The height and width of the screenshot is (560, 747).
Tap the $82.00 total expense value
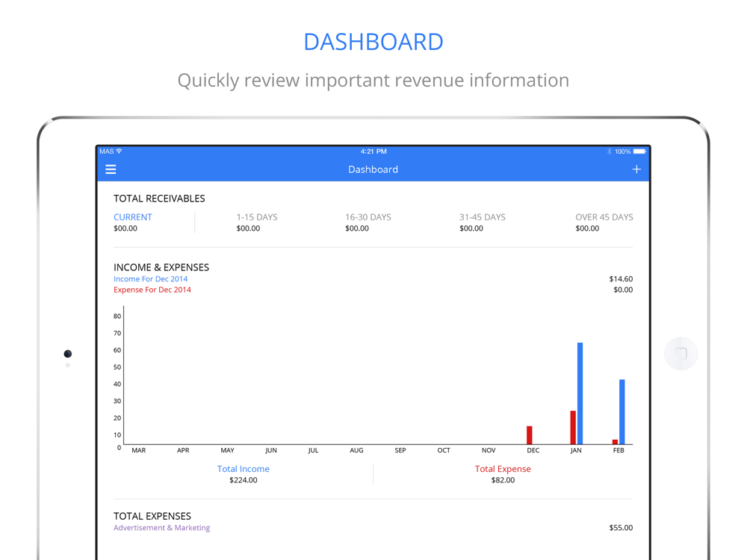[x=503, y=480]
